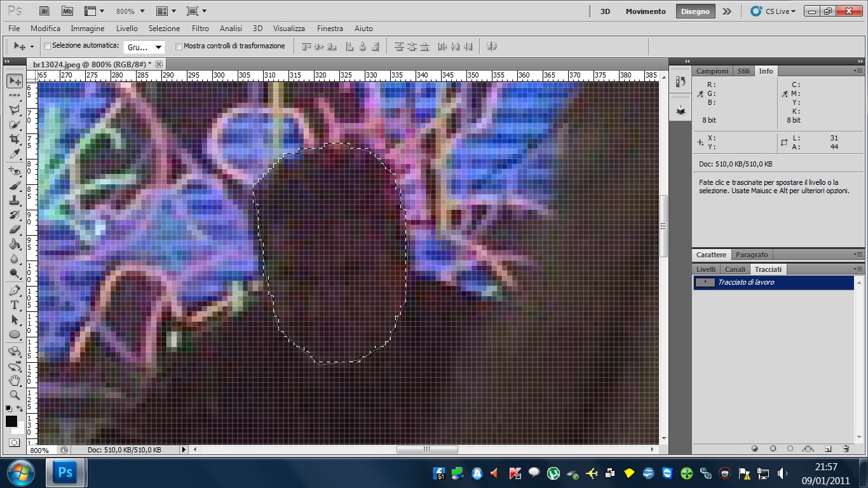868x488 pixels.
Task: Select the Eraser tool
Action: (x=15, y=230)
